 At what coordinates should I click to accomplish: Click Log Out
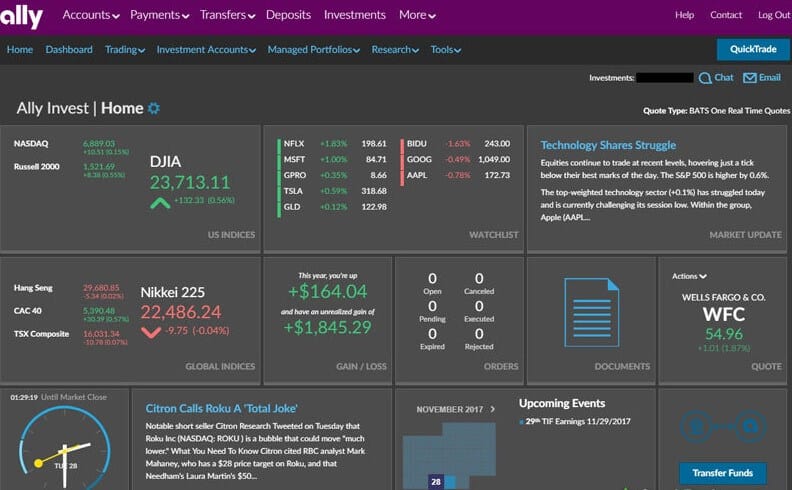pyautogui.click(x=774, y=15)
